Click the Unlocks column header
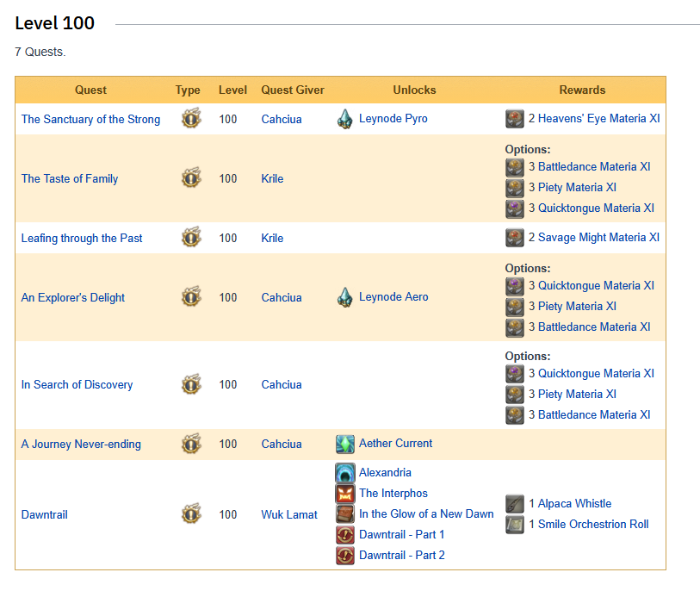 (414, 90)
